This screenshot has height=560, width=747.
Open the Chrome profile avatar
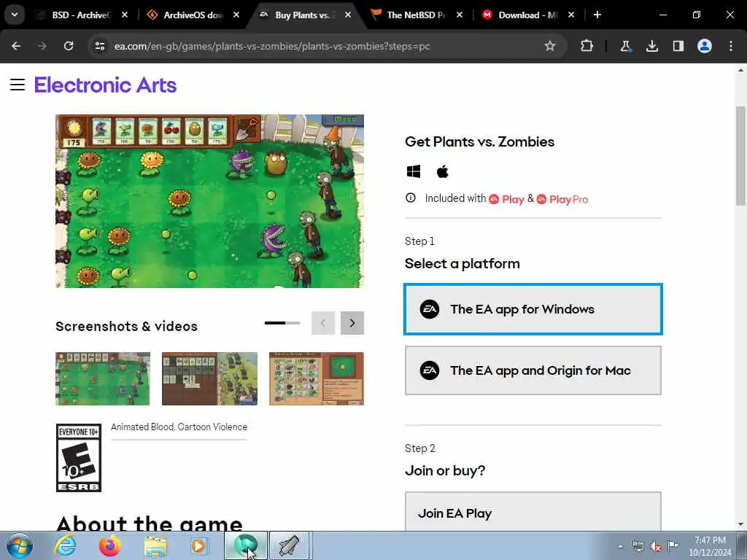(x=705, y=46)
